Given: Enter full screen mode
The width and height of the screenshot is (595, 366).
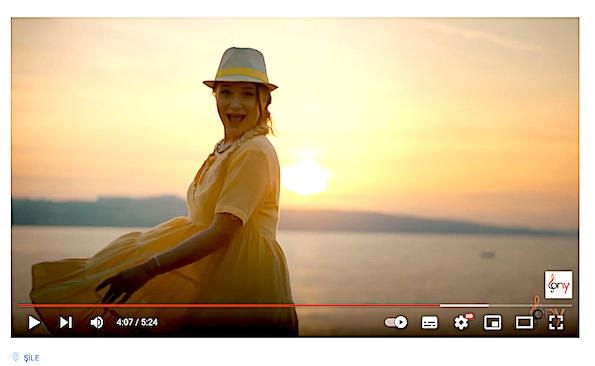Looking at the screenshot, I should pyautogui.click(x=556, y=323).
